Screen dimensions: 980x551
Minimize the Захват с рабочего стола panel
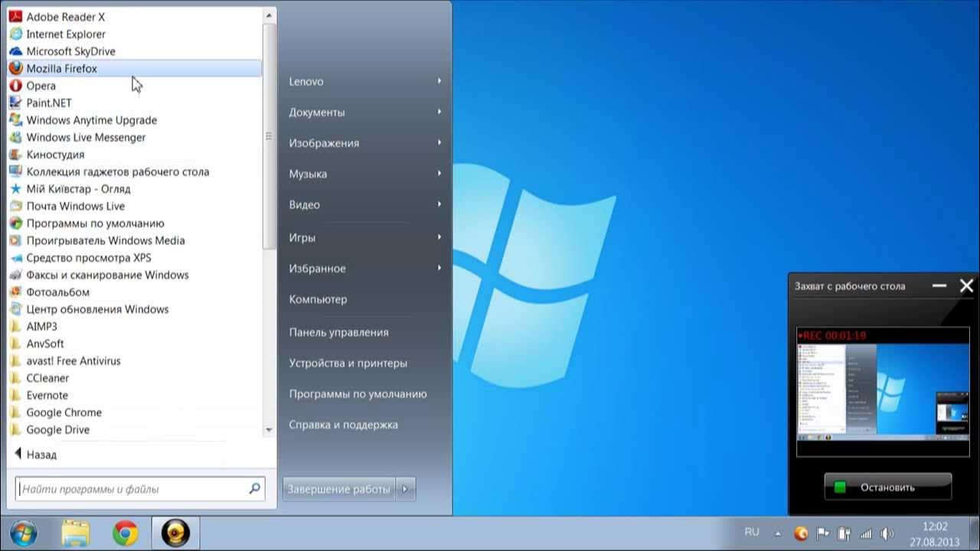[x=939, y=285]
